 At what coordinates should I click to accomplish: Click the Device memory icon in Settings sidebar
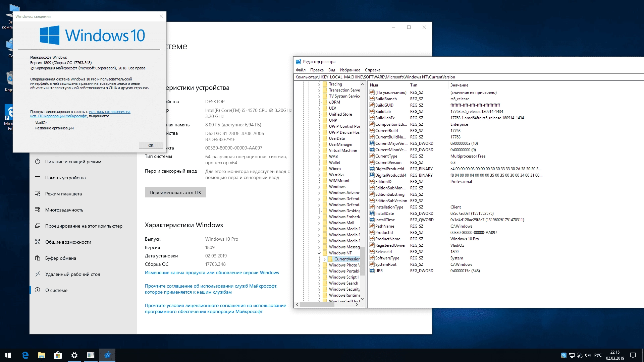[x=38, y=178]
